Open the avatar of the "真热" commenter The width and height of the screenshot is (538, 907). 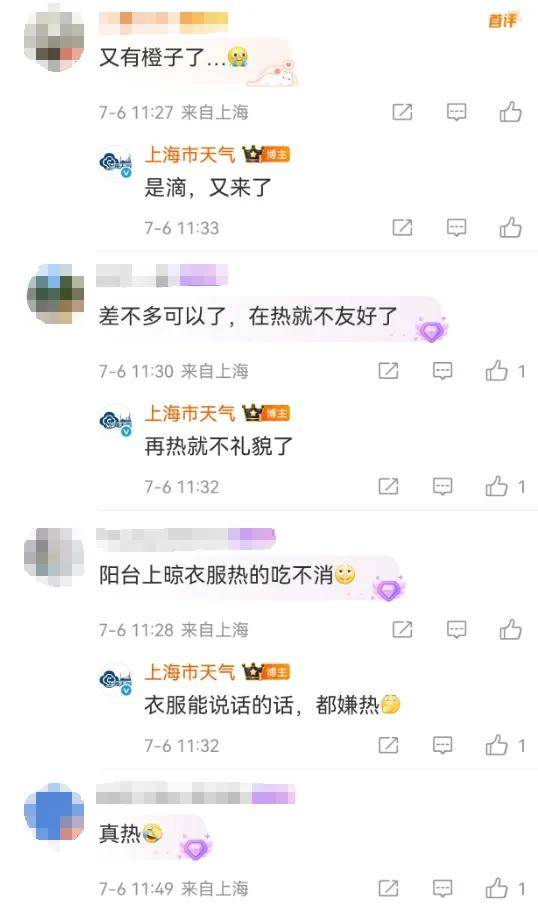[x=54, y=812]
